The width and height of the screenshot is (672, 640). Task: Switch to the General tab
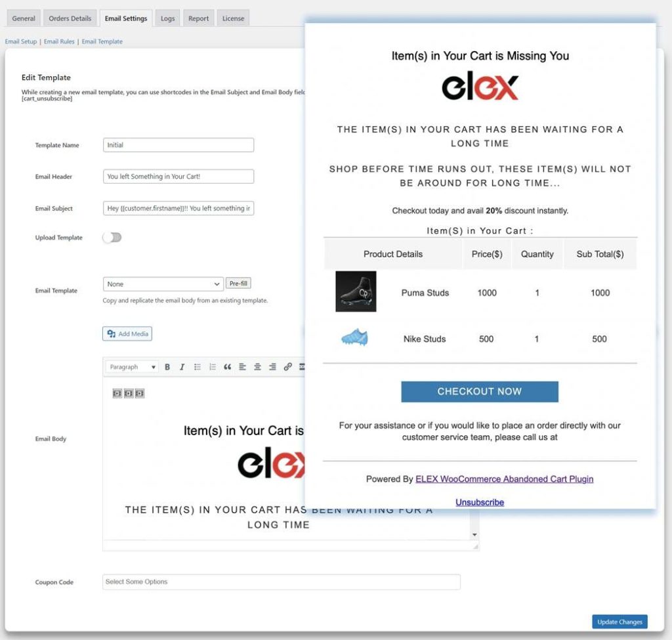[x=24, y=18]
